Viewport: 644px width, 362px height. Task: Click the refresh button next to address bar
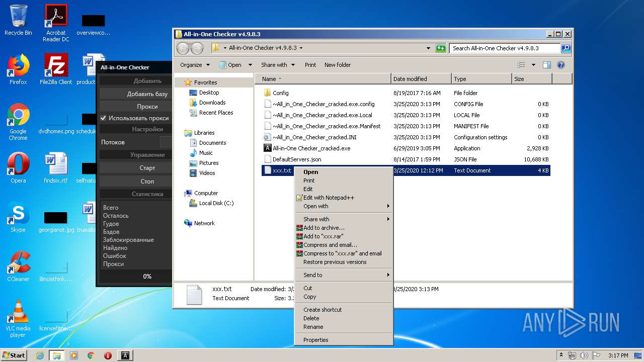pos(441,48)
